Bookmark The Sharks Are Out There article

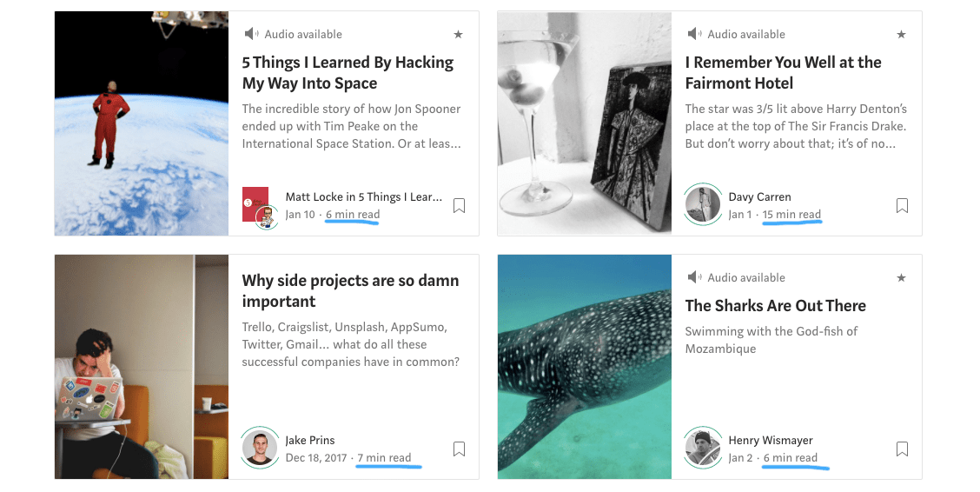point(902,449)
